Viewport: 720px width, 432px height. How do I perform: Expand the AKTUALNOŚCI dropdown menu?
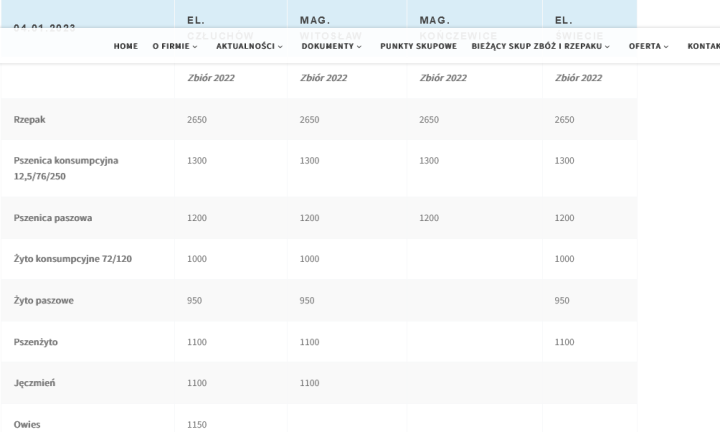coord(250,46)
